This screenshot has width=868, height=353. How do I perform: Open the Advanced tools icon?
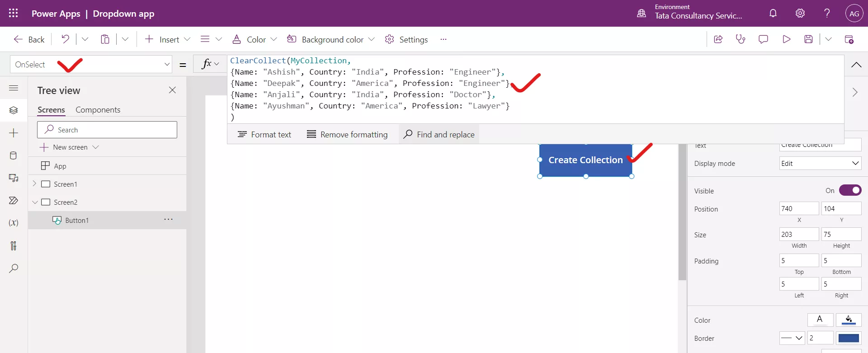point(14,245)
